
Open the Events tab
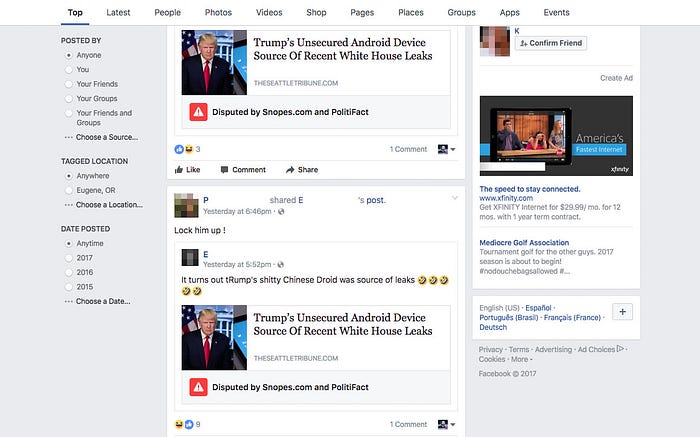tap(556, 12)
